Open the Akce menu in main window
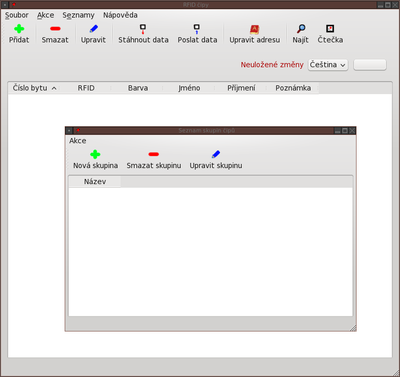The width and height of the screenshot is (400, 377). [45, 15]
